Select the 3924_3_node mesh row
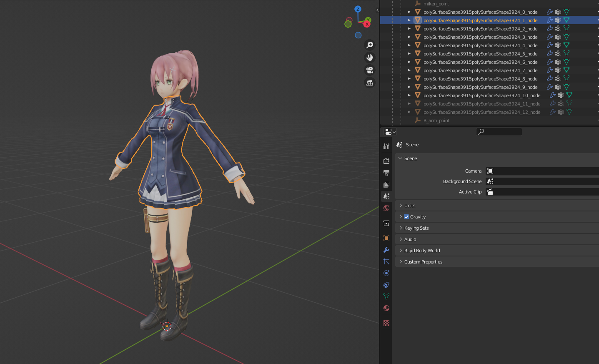 [480, 37]
